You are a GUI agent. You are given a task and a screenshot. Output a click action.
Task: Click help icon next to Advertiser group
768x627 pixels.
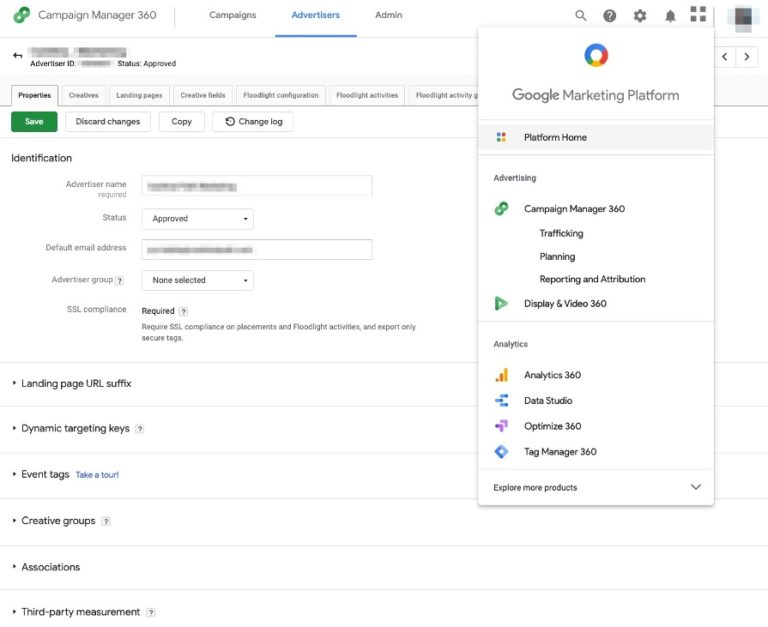tap(120, 281)
